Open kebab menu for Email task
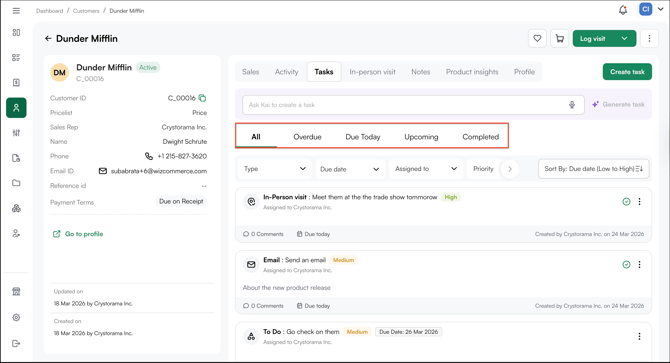Viewport: 670px width, 363px height. pyautogui.click(x=639, y=265)
